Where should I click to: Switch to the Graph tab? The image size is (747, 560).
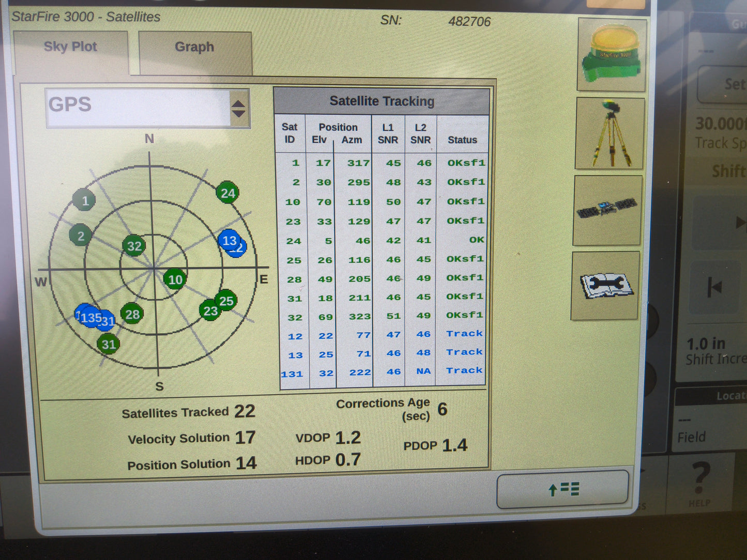click(195, 53)
